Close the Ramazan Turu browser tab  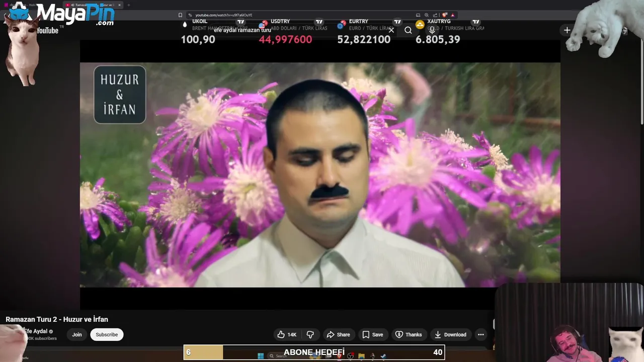(x=119, y=5)
